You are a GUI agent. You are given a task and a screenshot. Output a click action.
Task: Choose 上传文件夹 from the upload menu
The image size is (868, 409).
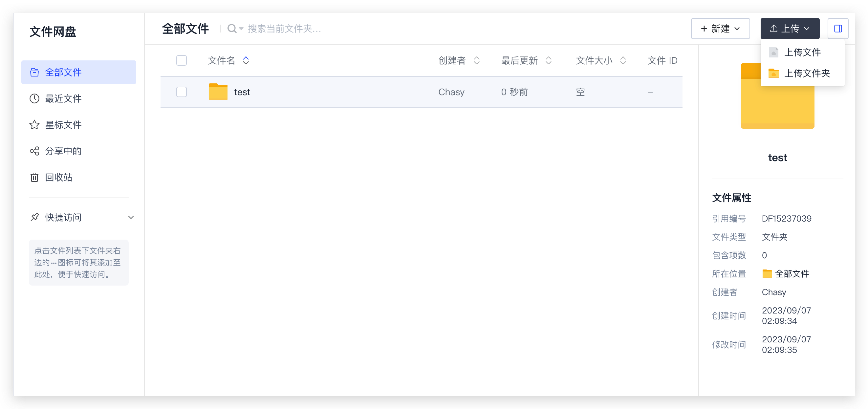point(802,73)
